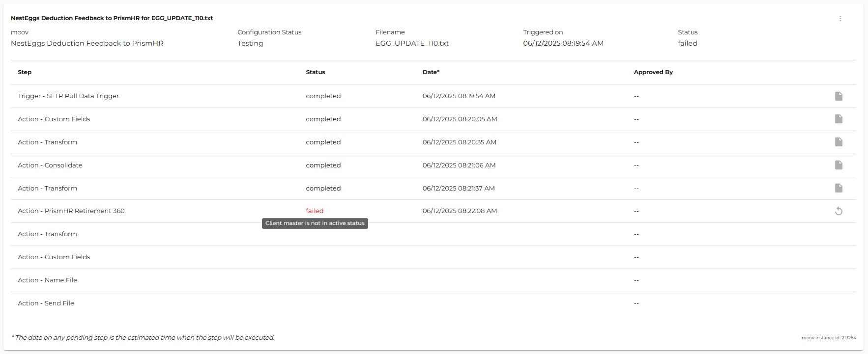The height and width of the screenshot is (354, 868).
Task: Open document icon for SFTP Pull Data Trigger step
Action: pos(839,96)
